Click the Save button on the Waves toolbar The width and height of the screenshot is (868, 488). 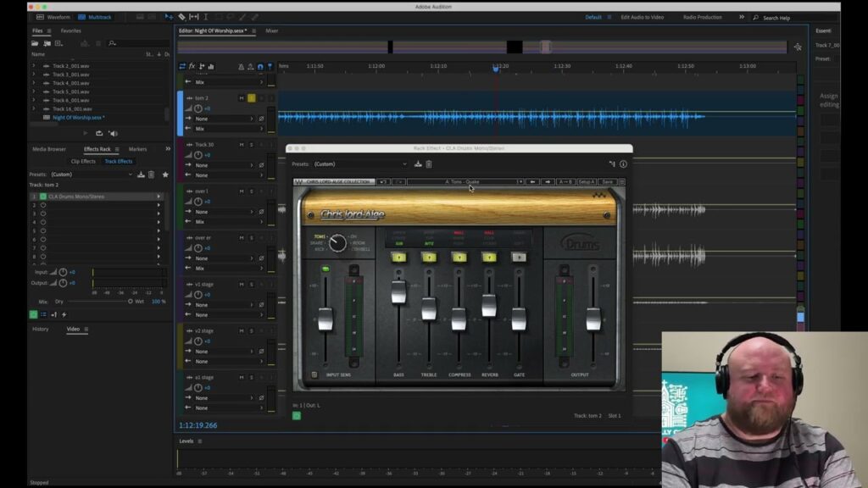[609, 181]
